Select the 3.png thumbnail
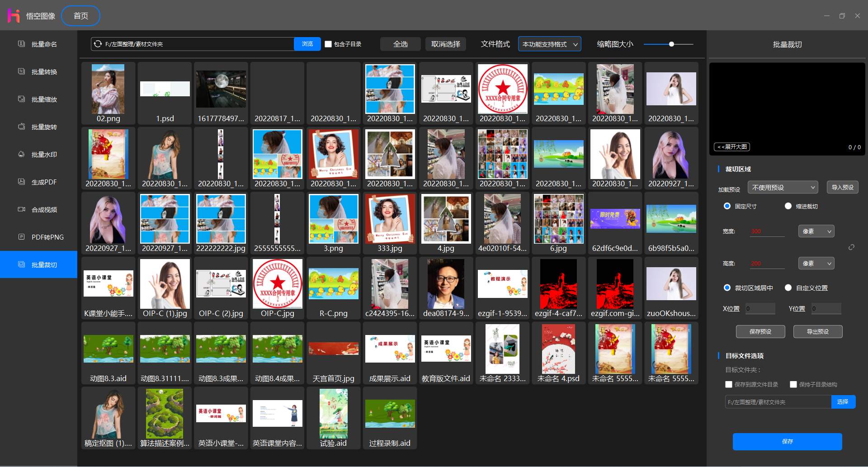 tap(333, 223)
